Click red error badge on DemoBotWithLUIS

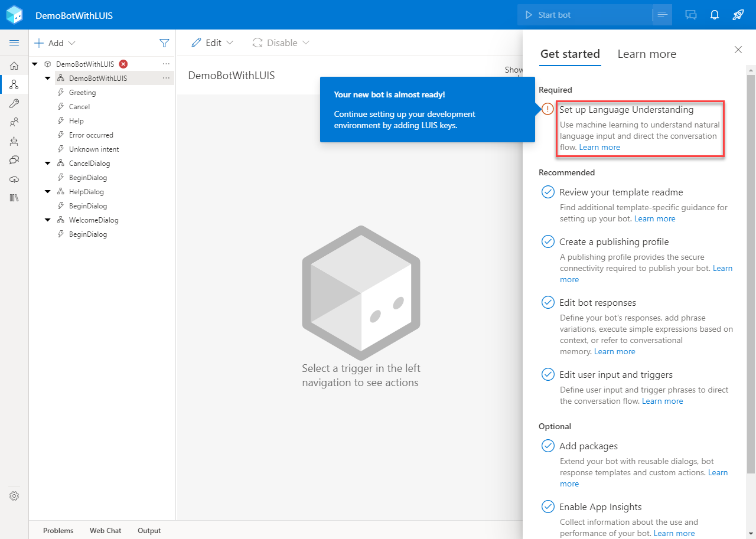pos(123,64)
